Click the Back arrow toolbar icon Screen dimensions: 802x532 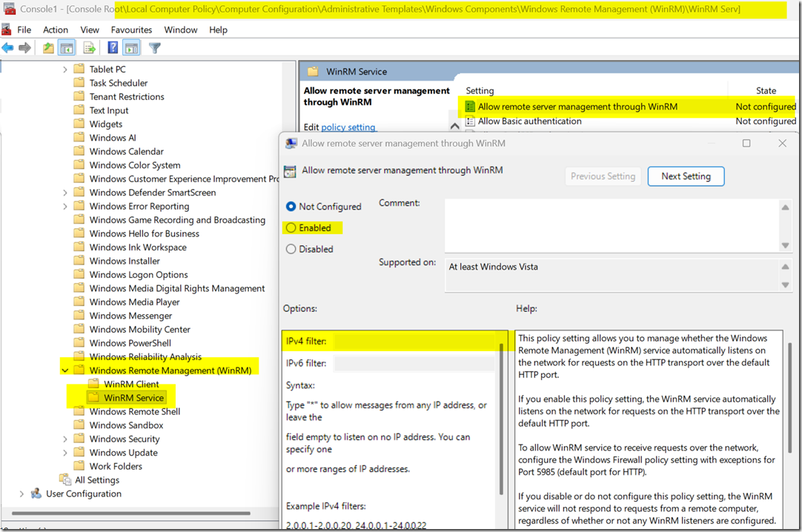7,48
